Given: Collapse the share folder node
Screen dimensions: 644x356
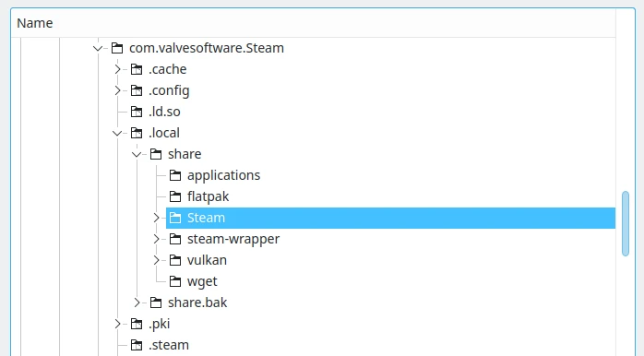Looking at the screenshot, I should [x=137, y=154].
